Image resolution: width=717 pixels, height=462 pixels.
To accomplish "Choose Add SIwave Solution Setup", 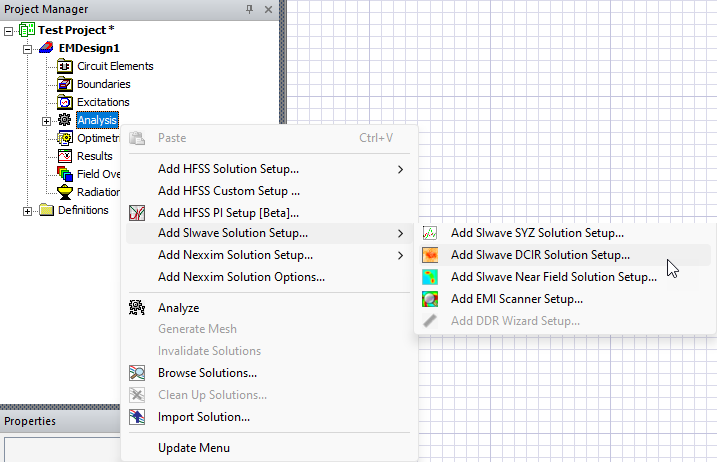I will click(269, 233).
